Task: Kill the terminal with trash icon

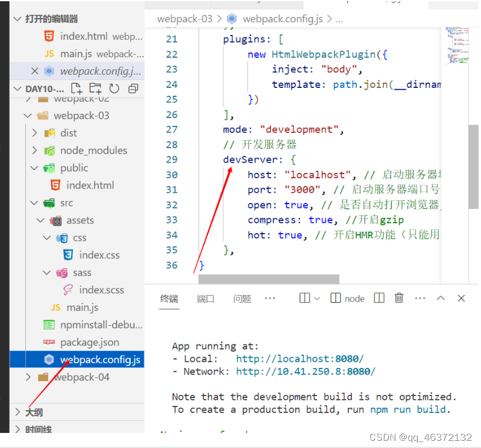Action: (399, 298)
